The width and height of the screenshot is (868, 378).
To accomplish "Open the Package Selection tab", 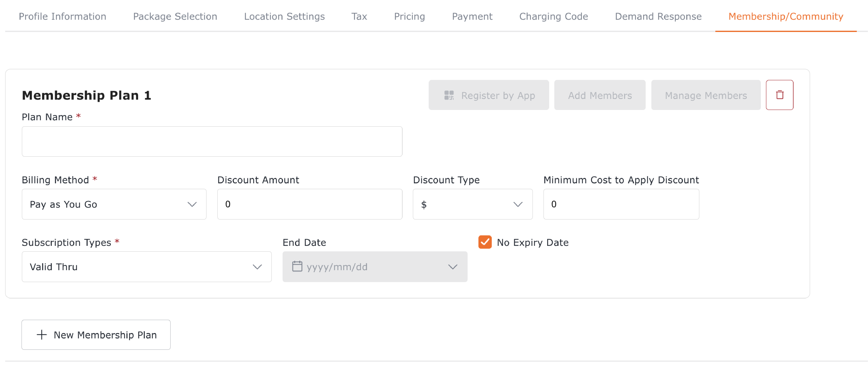I will 175,16.
